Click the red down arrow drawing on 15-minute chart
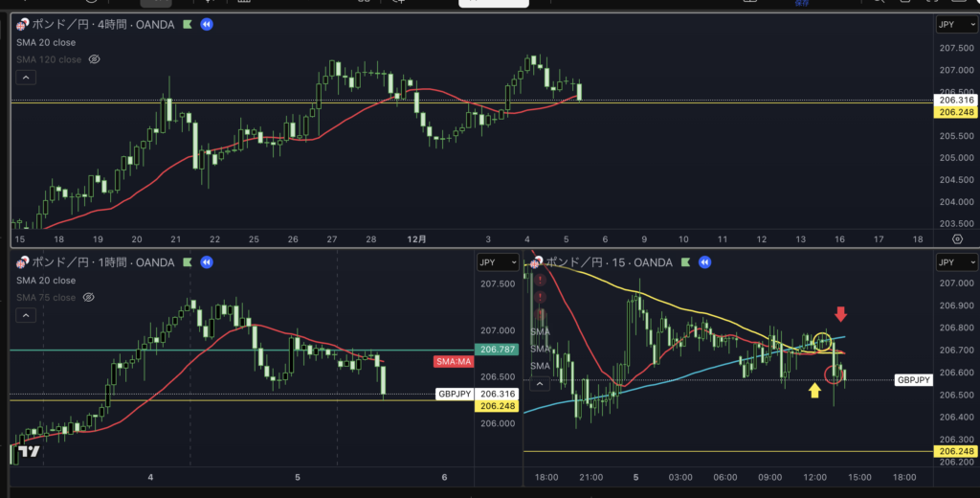 coord(840,314)
